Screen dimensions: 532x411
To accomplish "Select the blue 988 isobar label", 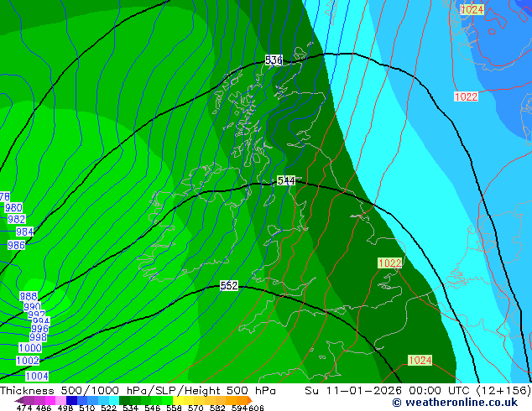I will [29, 296].
